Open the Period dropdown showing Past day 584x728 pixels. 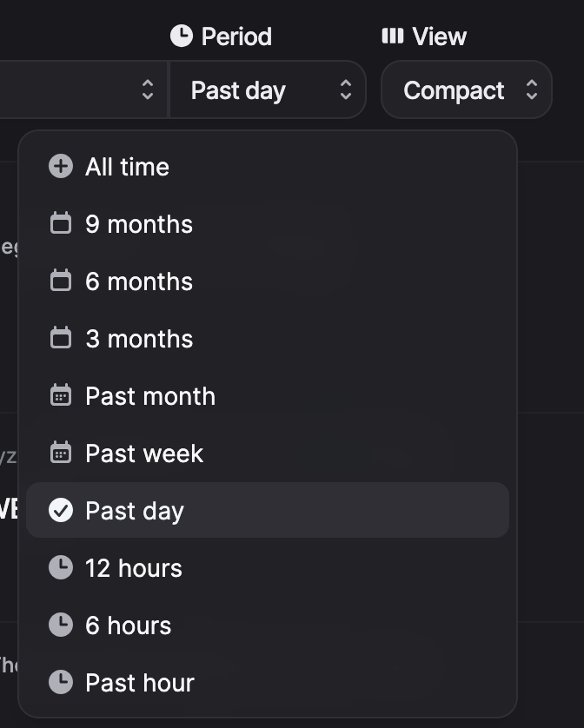pyautogui.click(x=268, y=89)
